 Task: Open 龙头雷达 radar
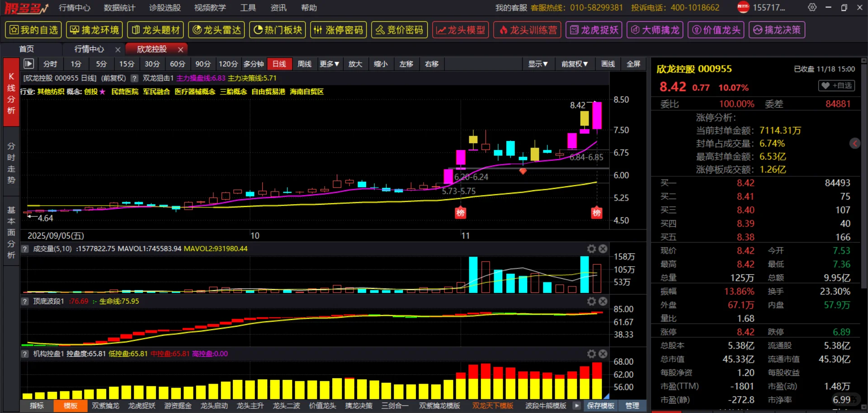pos(217,30)
